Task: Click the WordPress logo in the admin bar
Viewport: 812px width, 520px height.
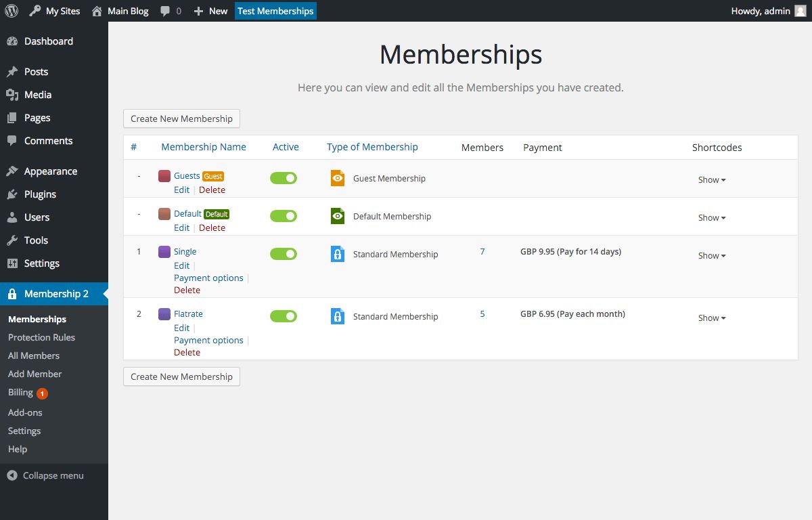Action: 11,10
